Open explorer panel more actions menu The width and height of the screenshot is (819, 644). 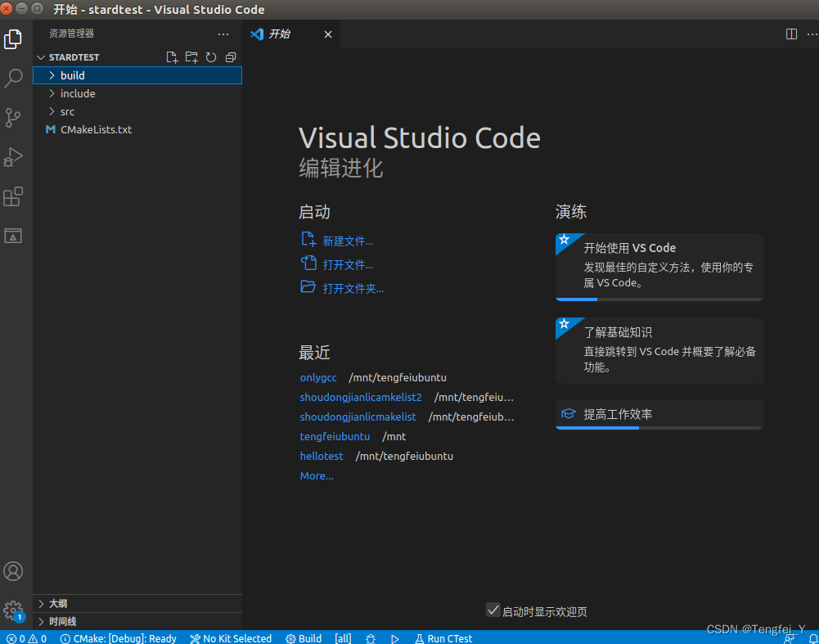coord(223,34)
